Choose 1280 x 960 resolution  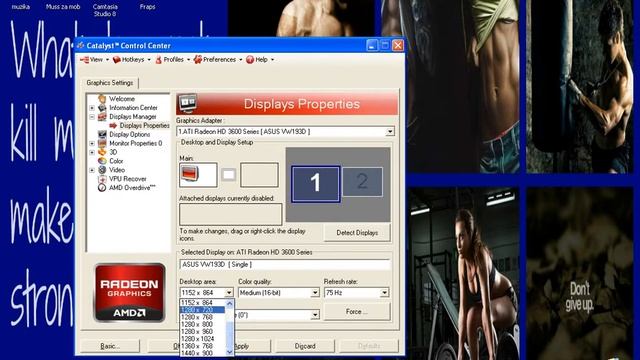coord(202,331)
